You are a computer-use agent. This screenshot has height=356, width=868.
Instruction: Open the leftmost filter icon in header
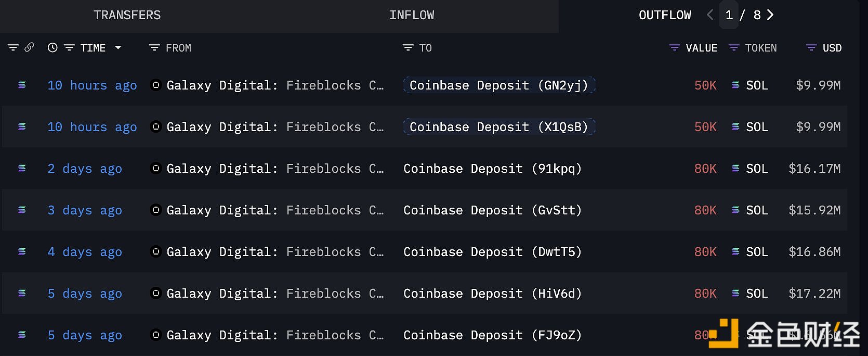click(13, 47)
